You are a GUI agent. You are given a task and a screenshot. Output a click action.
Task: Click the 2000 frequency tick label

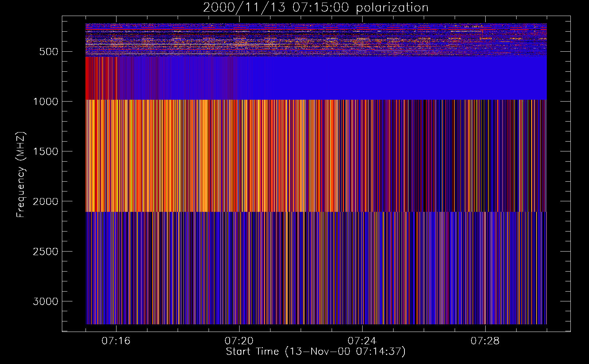[x=46, y=201]
